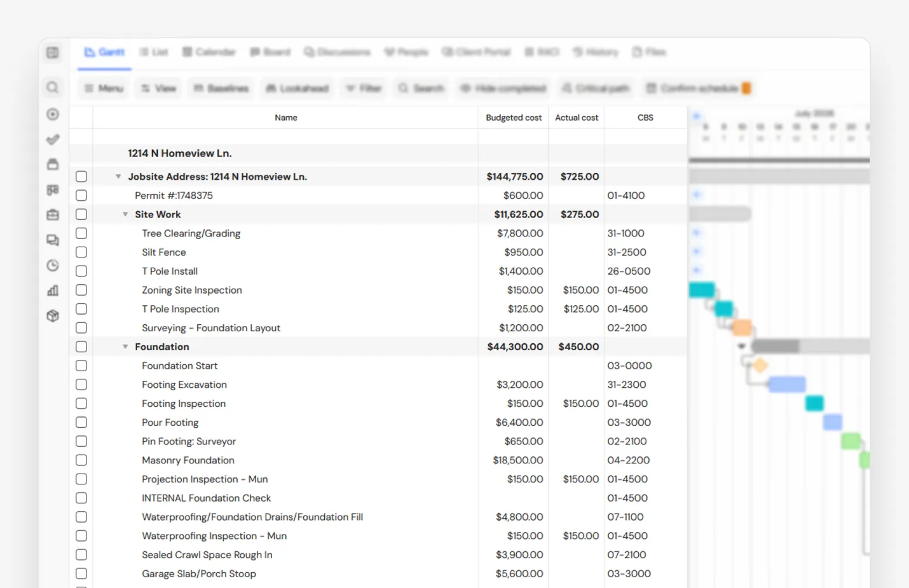The image size is (909, 588).
Task: Collapse the Jobsite Address group
Action: coord(118,177)
